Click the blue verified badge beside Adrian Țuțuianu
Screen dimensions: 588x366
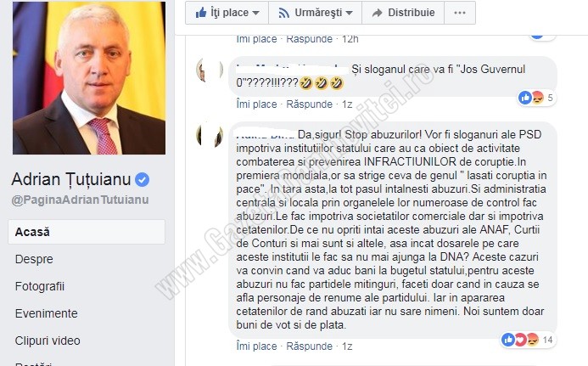(x=142, y=179)
